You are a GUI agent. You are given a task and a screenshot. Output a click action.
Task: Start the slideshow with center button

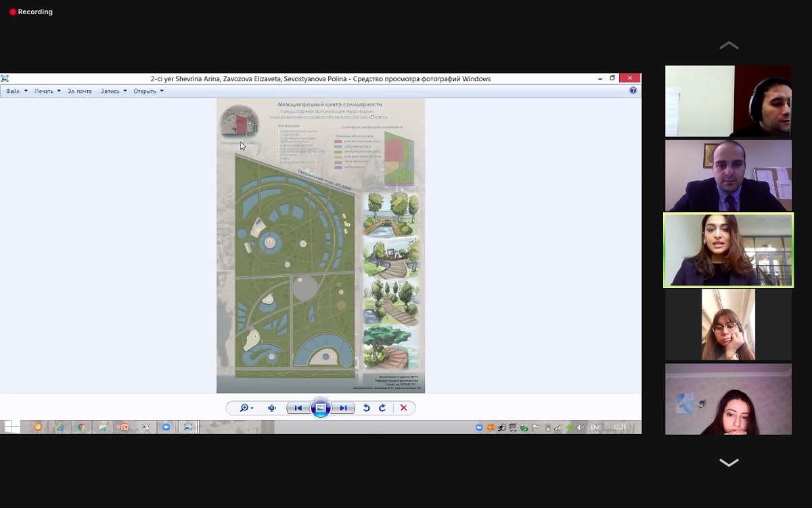tap(321, 408)
